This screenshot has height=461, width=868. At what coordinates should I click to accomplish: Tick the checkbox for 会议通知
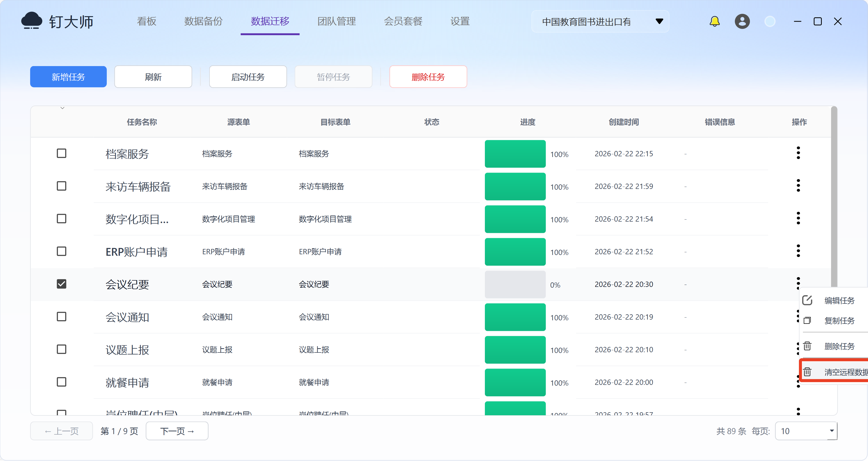61,317
